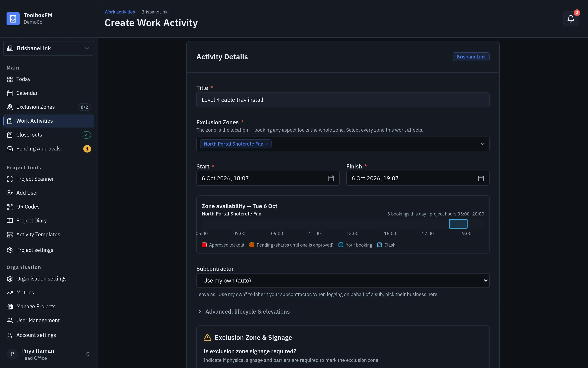This screenshot has height=368, width=588.
Task: Open Organisation settings
Action: 49,279
